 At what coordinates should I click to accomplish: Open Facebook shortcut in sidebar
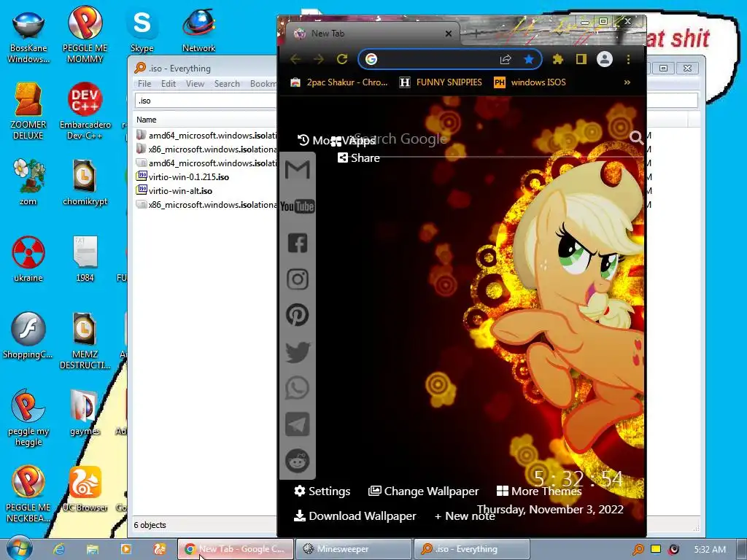click(298, 243)
